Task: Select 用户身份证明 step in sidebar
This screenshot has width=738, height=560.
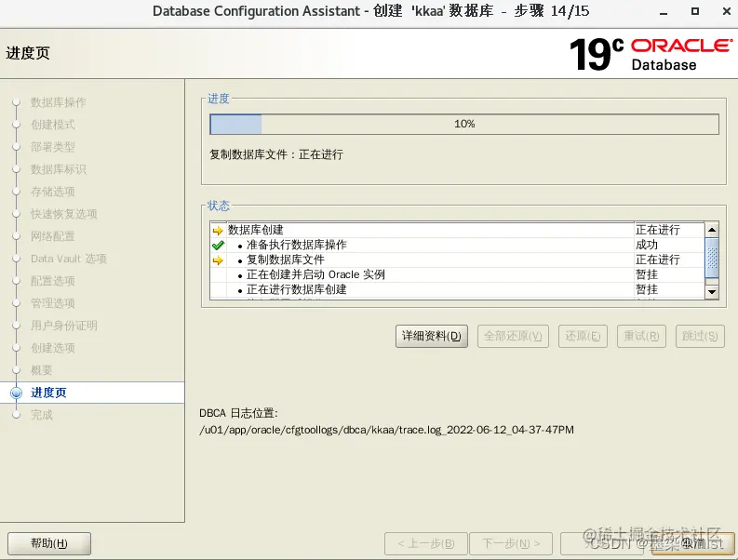Action: (64, 326)
